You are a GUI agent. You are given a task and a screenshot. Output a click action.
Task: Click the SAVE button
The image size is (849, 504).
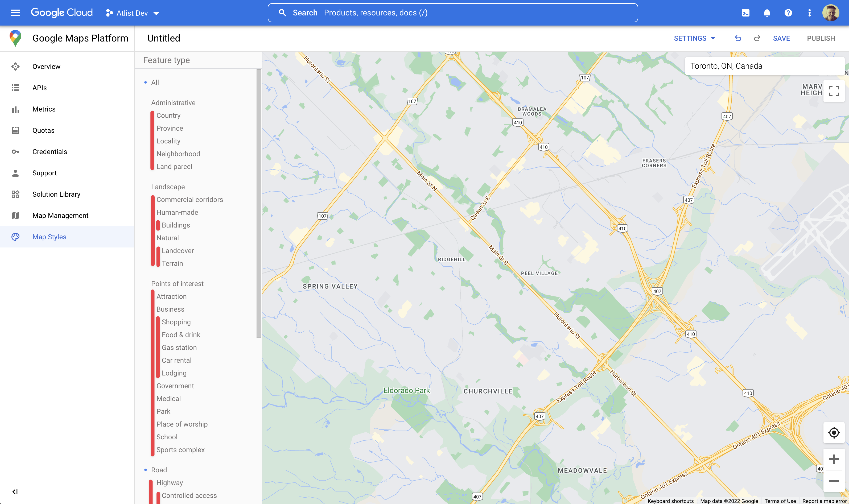tap(781, 38)
